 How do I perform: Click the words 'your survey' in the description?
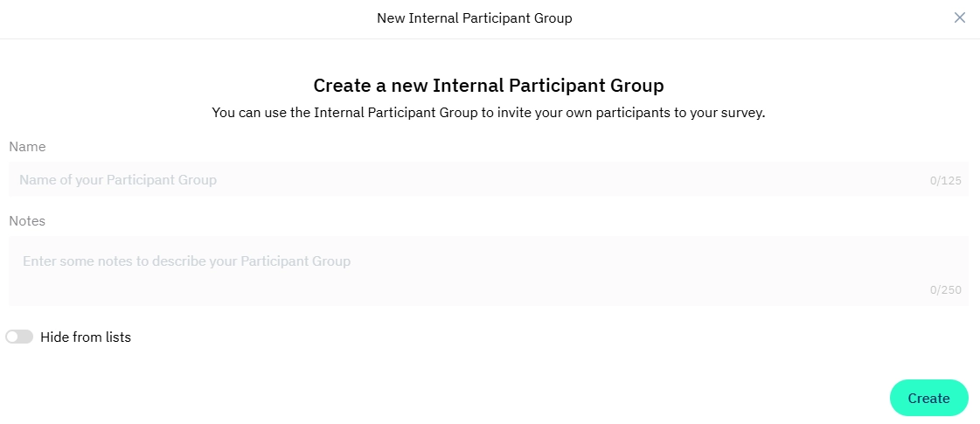[733, 113]
